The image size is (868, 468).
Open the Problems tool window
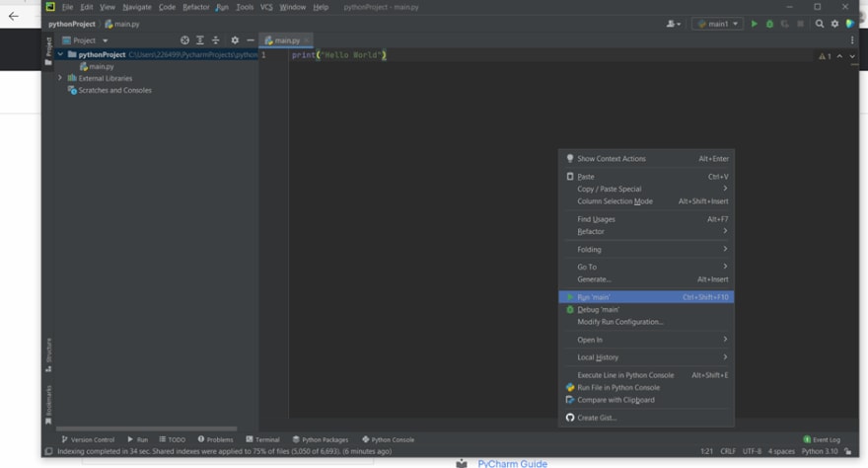pyautogui.click(x=215, y=439)
